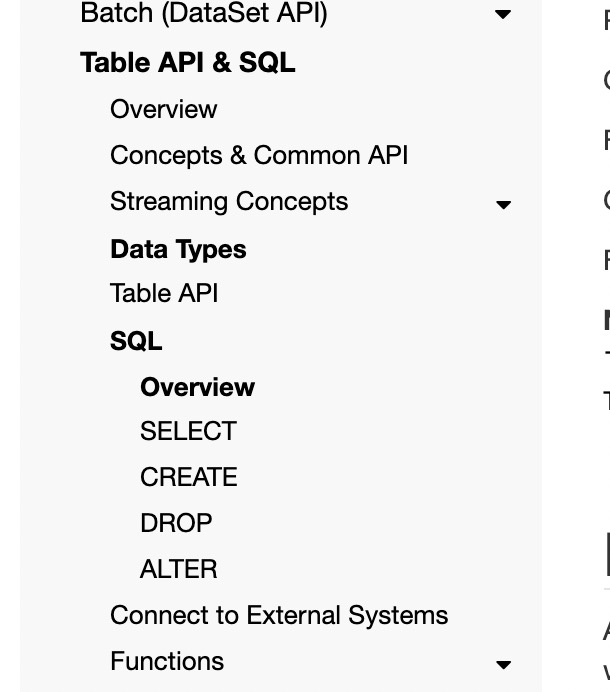This screenshot has width=610, height=692.
Task: Expand the Functions dropdown arrow
Action: [x=503, y=664]
